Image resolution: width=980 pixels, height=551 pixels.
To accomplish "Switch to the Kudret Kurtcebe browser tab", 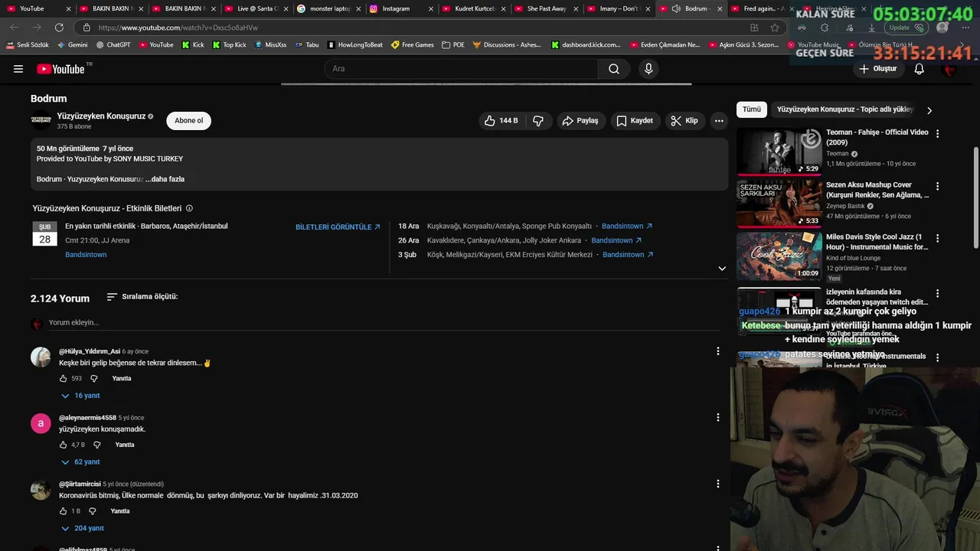I will pos(469,9).
